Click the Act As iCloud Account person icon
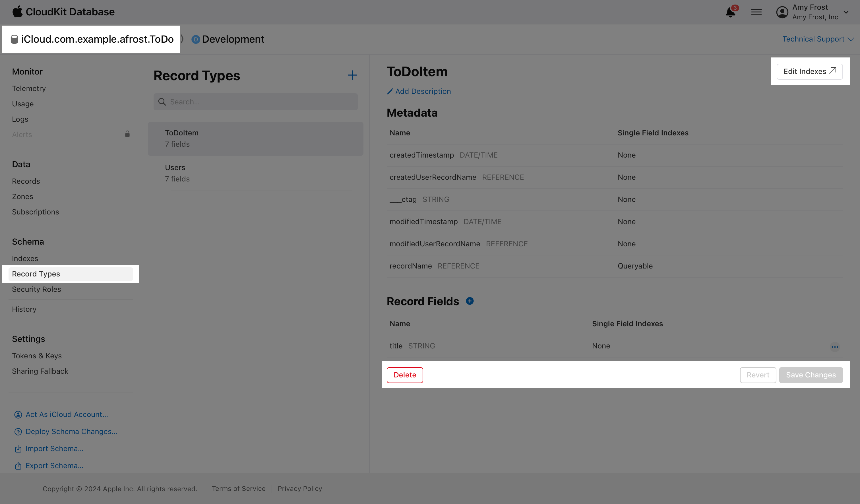The width and height of the screenshot is (860, 504). [x=18, y=414]
